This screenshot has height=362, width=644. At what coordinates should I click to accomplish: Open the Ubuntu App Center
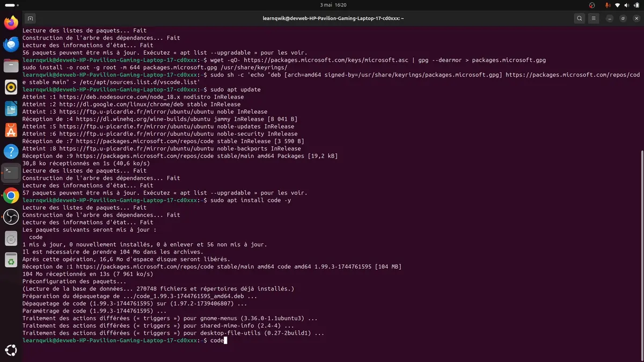tap(11, 130)
